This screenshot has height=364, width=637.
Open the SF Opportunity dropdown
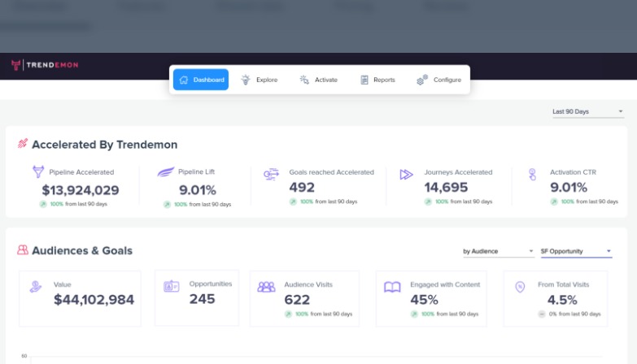pos(576,251)
